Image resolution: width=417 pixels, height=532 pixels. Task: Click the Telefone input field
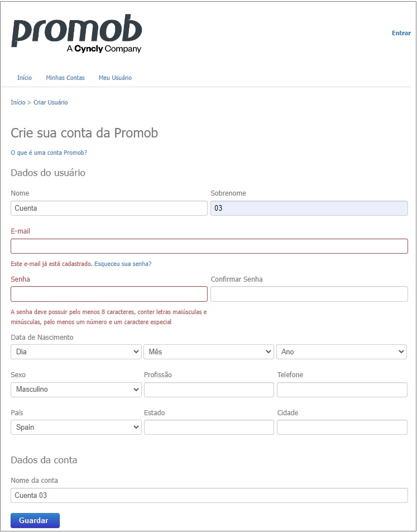(x=342, y=389)
